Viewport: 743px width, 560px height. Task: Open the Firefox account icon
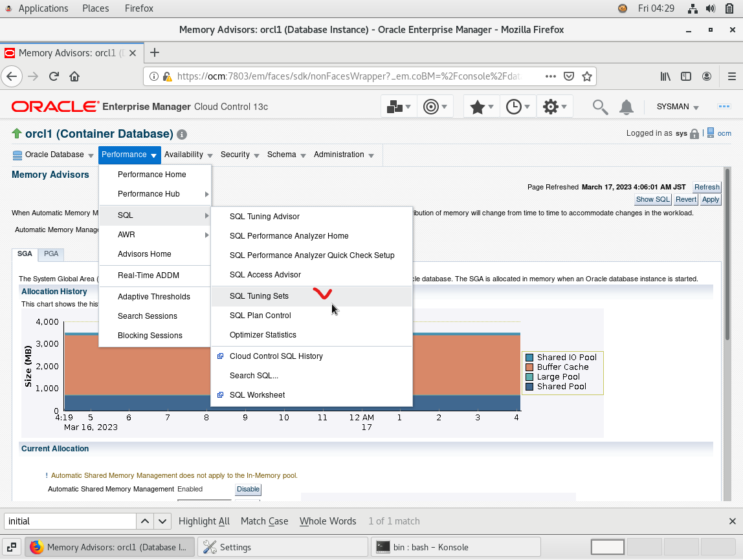(707, 76)
